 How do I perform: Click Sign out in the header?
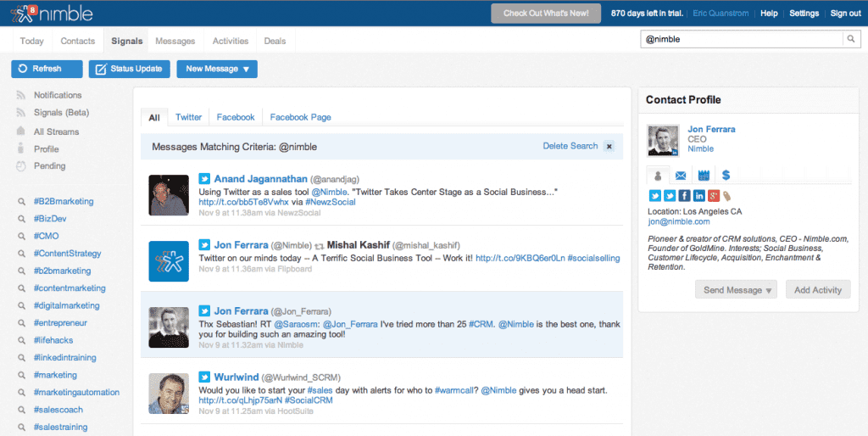845,14
